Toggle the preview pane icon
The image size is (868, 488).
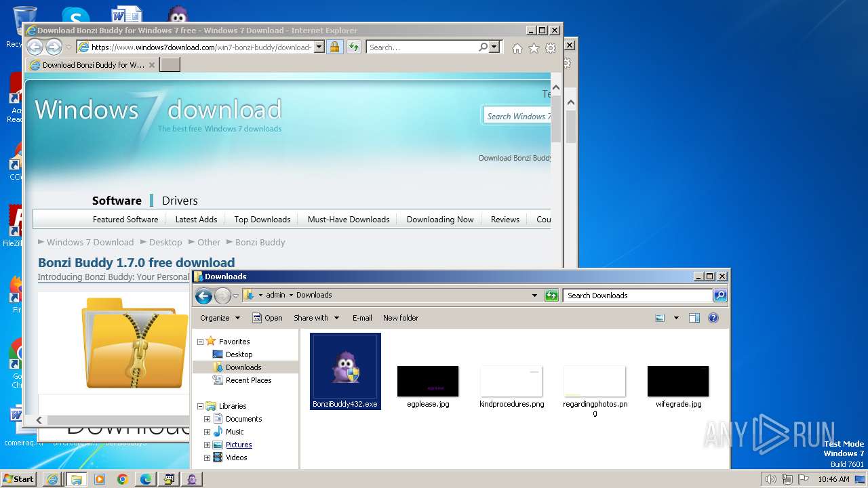tap(694, 318)
